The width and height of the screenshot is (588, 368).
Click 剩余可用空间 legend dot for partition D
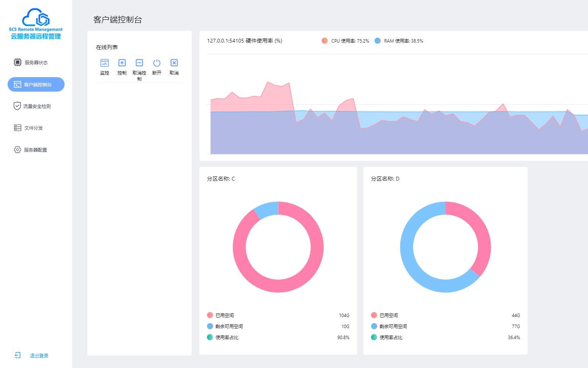(x=374, y=326)
